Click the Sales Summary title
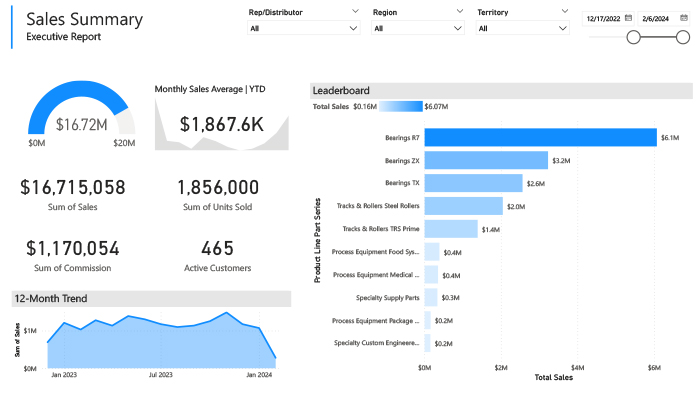 click(85, 19)
